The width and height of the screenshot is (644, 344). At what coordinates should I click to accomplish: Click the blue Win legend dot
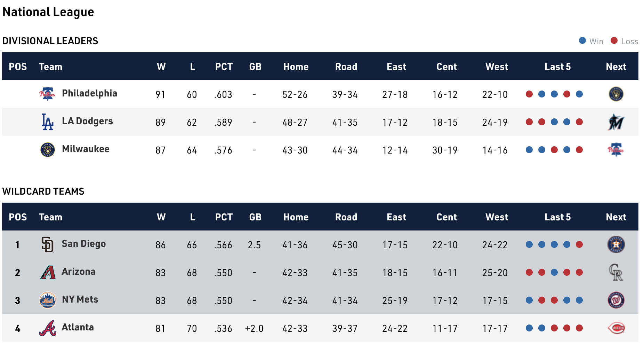(582, 41)
